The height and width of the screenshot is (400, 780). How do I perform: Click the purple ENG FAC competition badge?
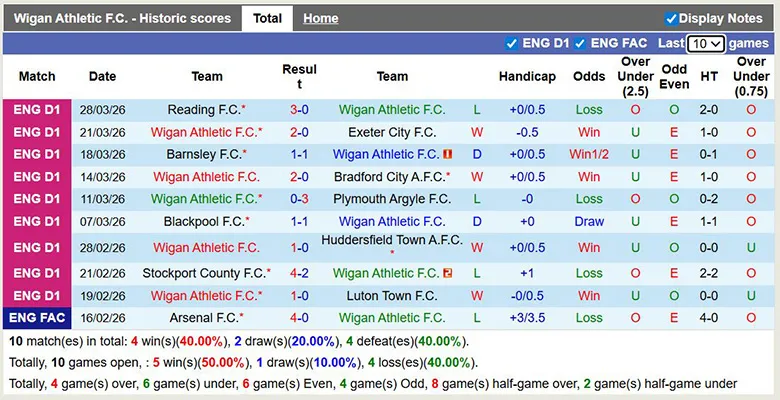click(x=37, y=318)
